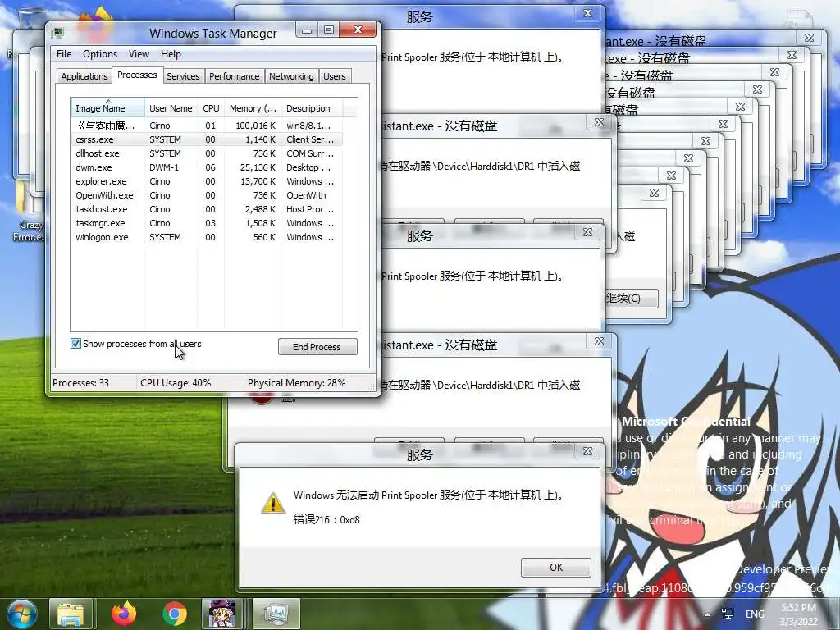Launch Google Chrome from the taskbar
This screenshot has width=840, height=630.
pos(174,614)
